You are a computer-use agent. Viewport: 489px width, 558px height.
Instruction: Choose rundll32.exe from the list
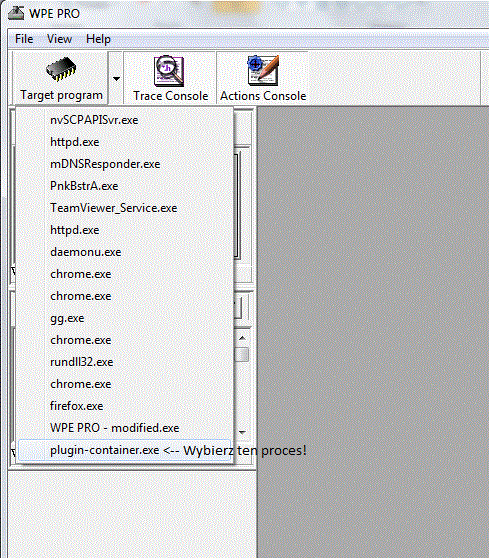click(x=125, y=362)
